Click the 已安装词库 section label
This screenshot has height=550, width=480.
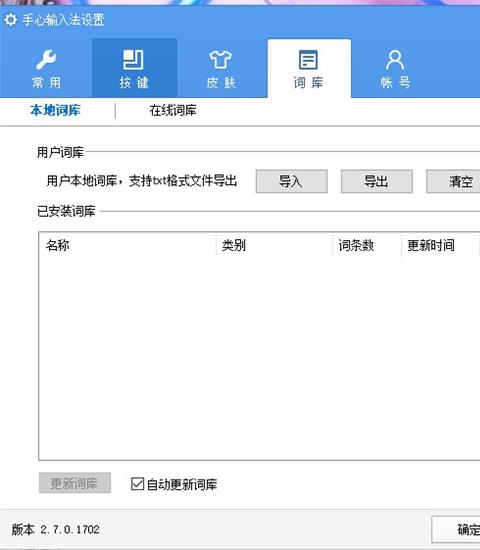pos(66,211)
